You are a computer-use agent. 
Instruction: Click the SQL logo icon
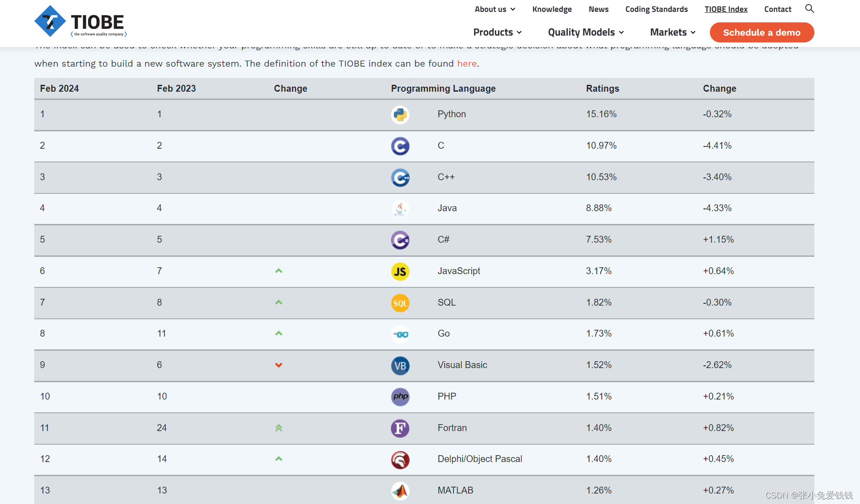coord(400,303)
